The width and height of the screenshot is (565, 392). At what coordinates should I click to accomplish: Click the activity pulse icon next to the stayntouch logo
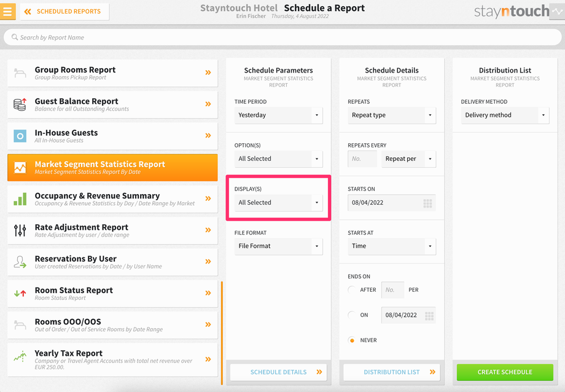[557, 12]
